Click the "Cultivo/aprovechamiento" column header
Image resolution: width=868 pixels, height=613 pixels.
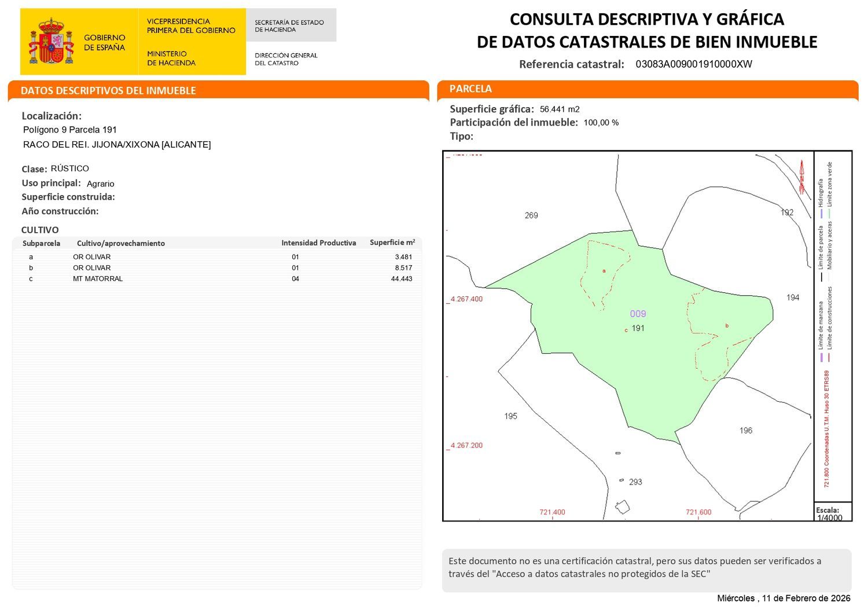point(121,243)
